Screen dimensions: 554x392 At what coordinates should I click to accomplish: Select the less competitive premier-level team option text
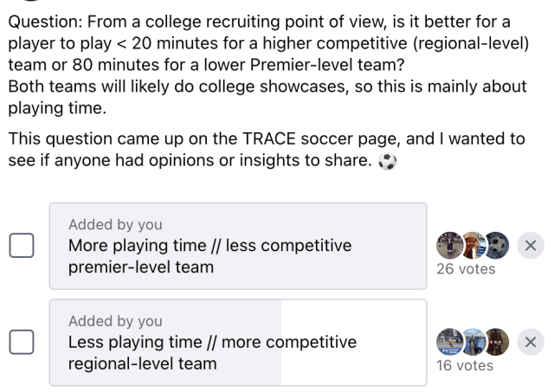coord(209,256)
